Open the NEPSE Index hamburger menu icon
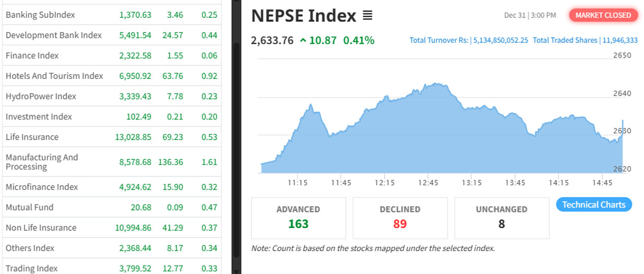Viewport: 644px width, 274px height. point(367,16)
